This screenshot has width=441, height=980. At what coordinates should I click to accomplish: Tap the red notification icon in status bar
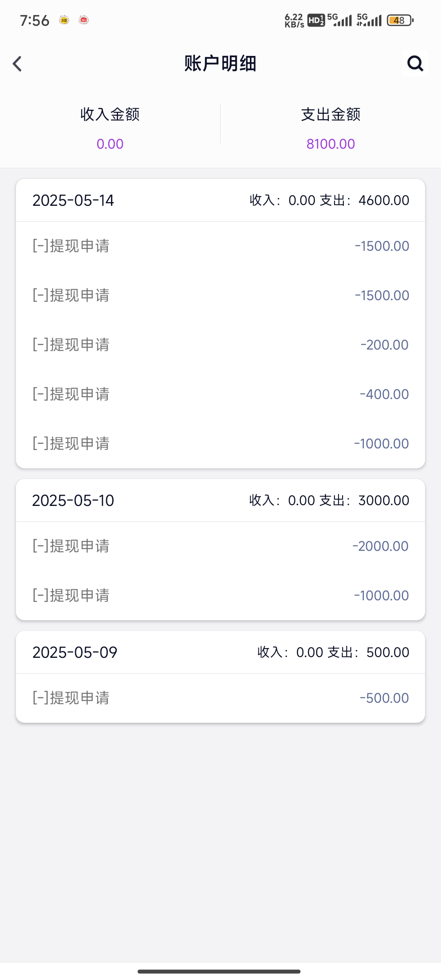[84, 20]
